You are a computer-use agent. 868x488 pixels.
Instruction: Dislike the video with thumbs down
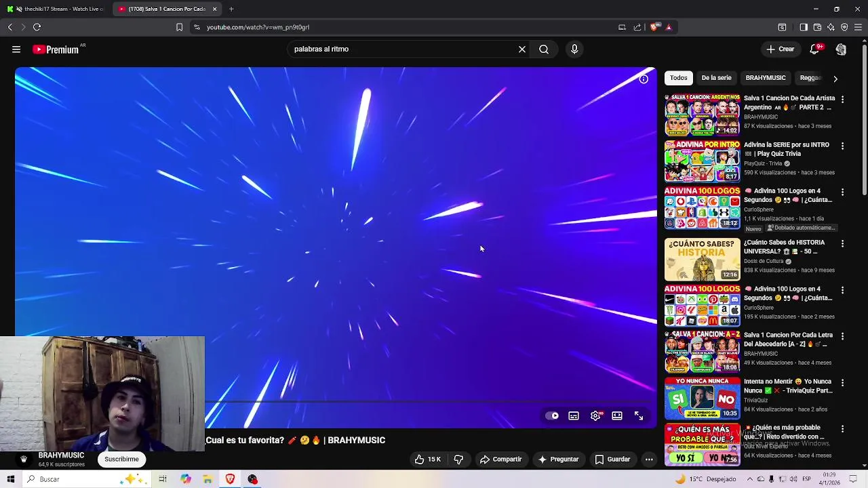(458, 459)
